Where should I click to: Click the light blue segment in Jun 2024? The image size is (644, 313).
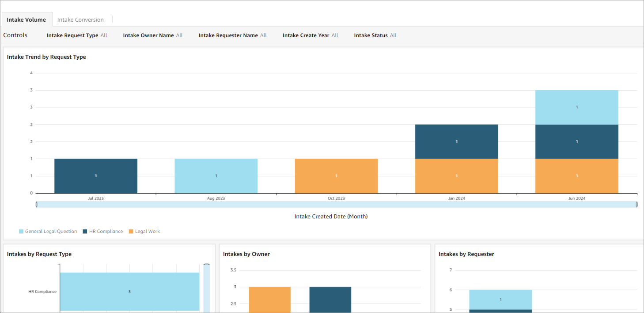576,107
